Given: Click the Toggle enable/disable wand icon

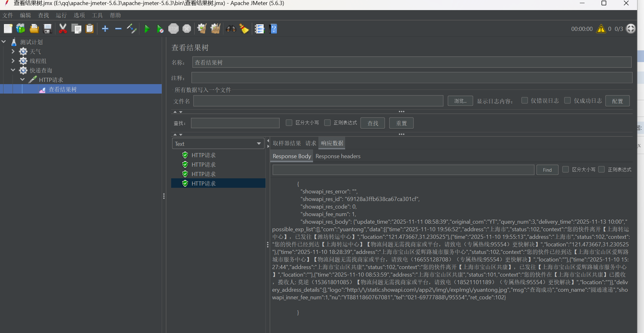Looking at the screenshot, I should [x=132, y=29].
